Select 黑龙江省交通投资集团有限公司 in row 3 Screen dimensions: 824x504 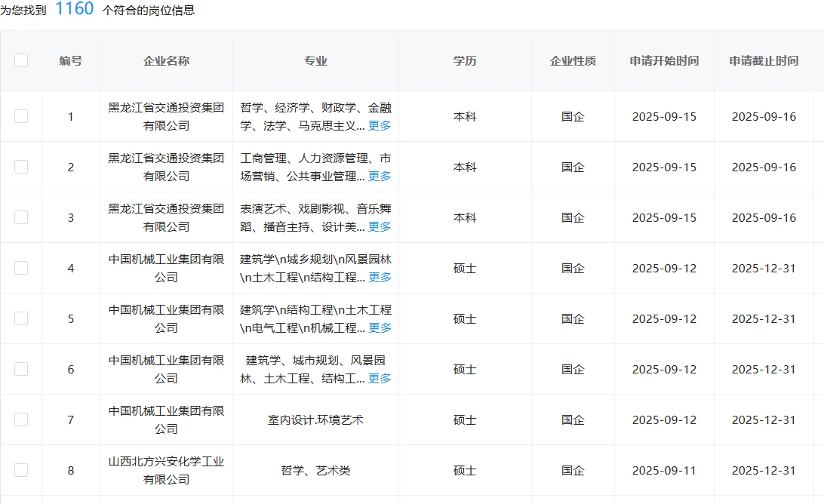coord(166,217)
